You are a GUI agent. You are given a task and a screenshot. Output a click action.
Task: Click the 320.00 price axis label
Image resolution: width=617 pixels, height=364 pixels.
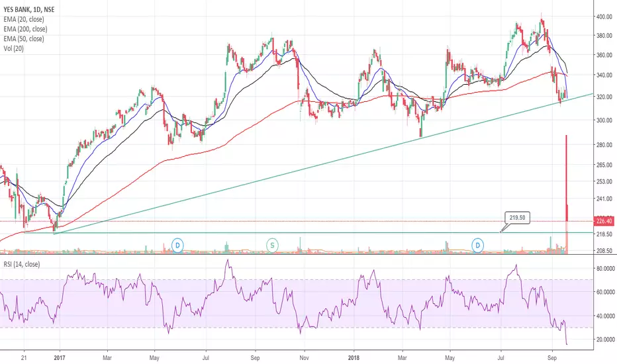[x=604, y=97]
